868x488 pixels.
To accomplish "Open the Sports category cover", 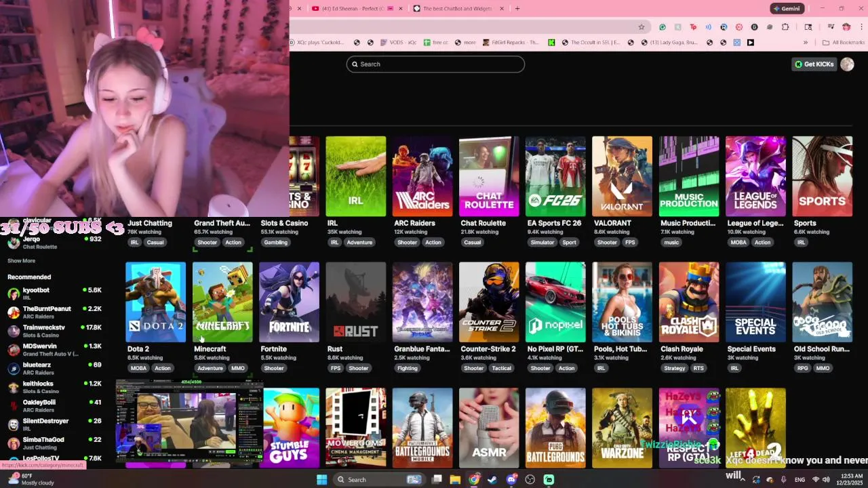I will pyautogui.click(x=822, y=176).
